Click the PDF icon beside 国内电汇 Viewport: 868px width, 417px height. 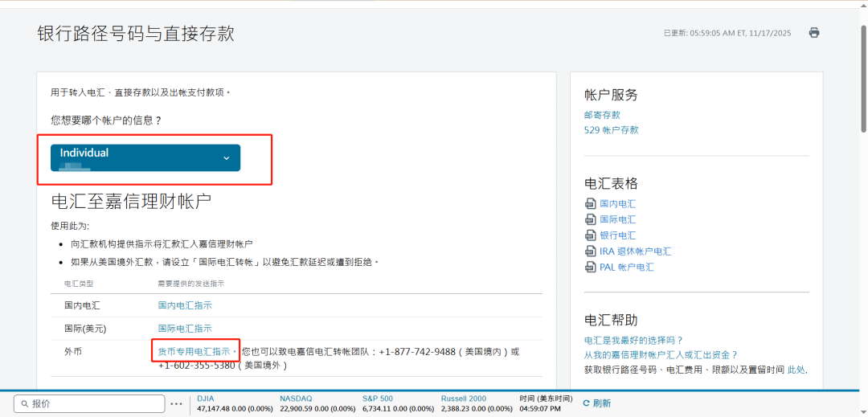[x=590, y=204]
